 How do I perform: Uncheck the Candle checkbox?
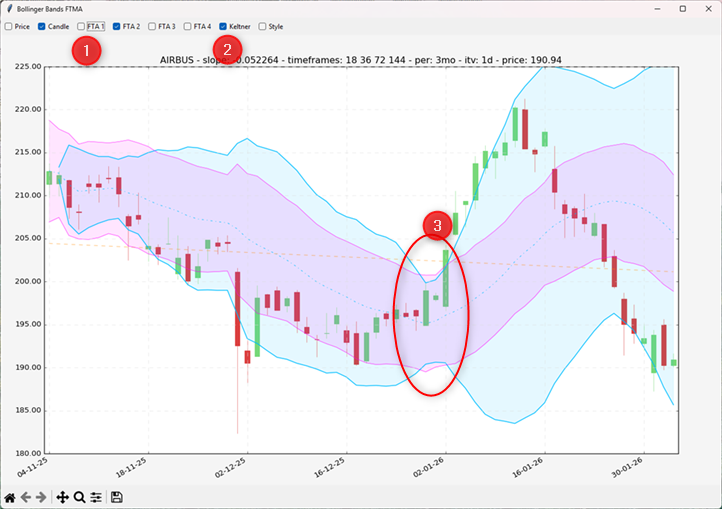(x=42, y=26)
